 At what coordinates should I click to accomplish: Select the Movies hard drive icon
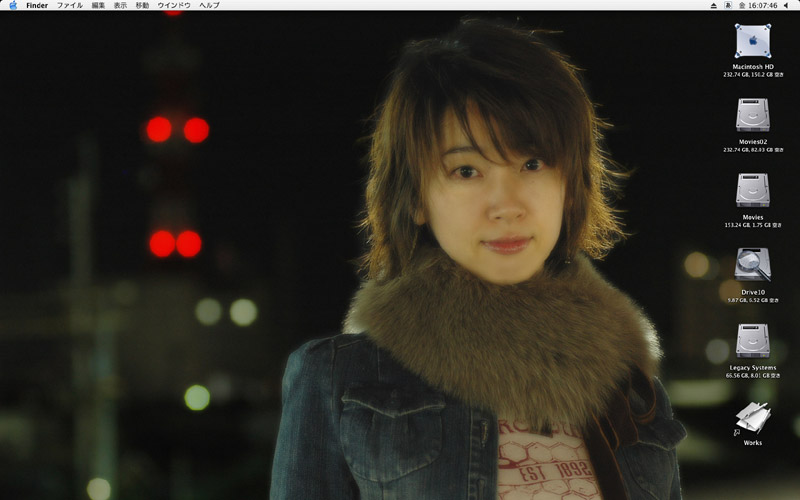(753, 190)
